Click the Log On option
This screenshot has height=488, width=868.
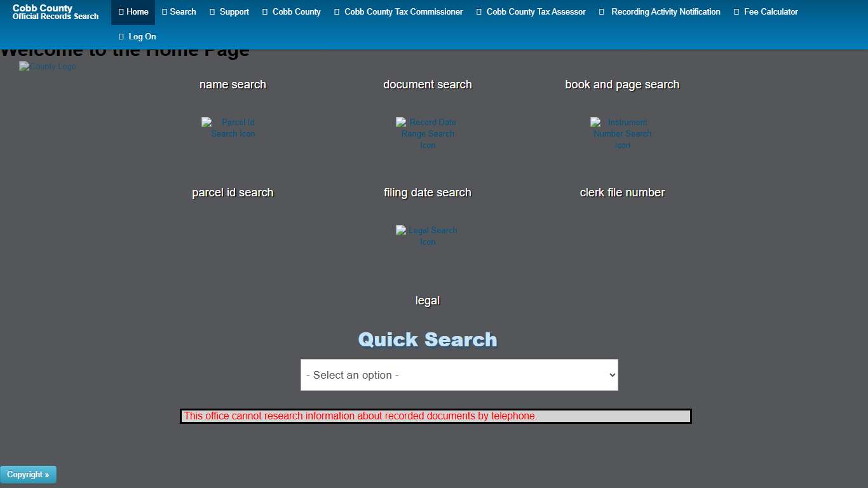(x=137, y=36)
